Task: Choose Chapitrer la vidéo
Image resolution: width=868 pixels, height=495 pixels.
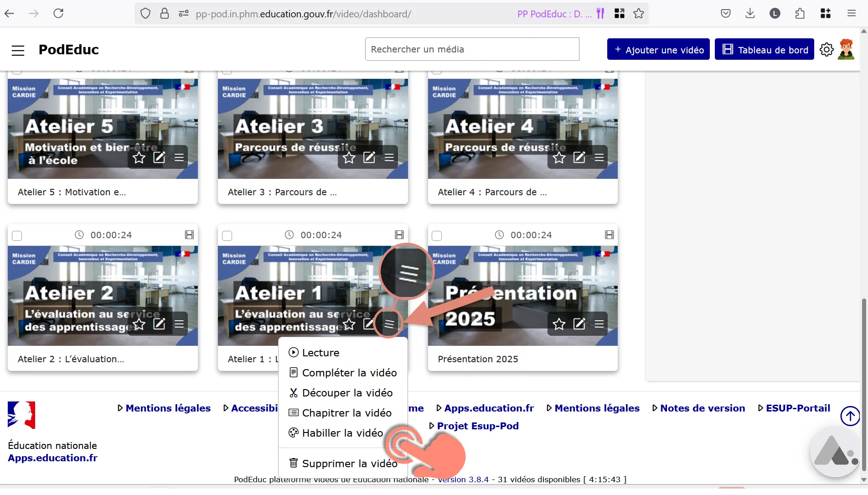Action: 343,413
